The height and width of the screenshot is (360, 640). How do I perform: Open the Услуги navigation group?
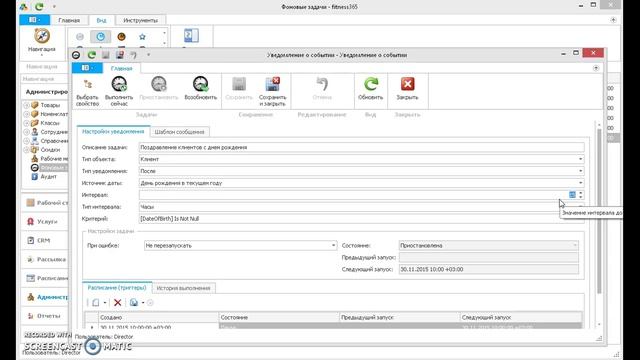(45, 221)
